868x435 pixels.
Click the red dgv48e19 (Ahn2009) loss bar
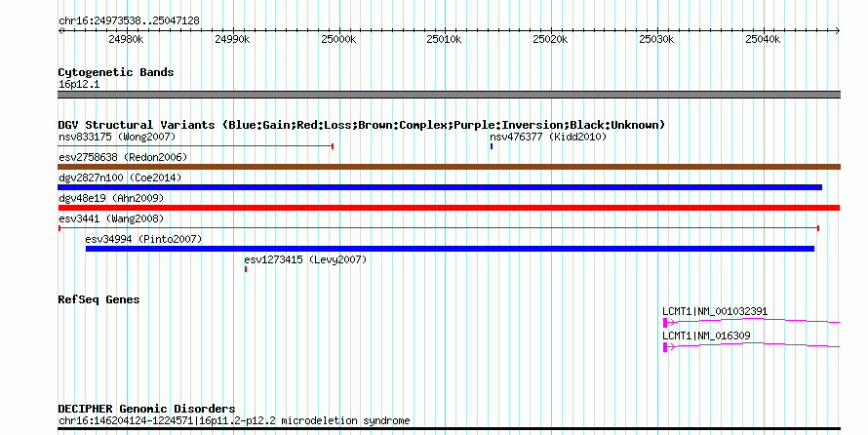pyautogui.click(x=449, y=208)
